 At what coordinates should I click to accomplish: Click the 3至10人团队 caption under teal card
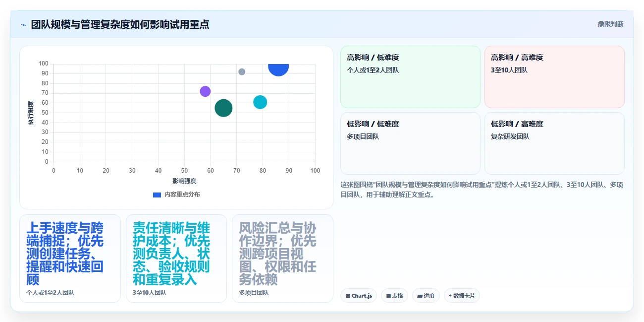pos(150,293)
